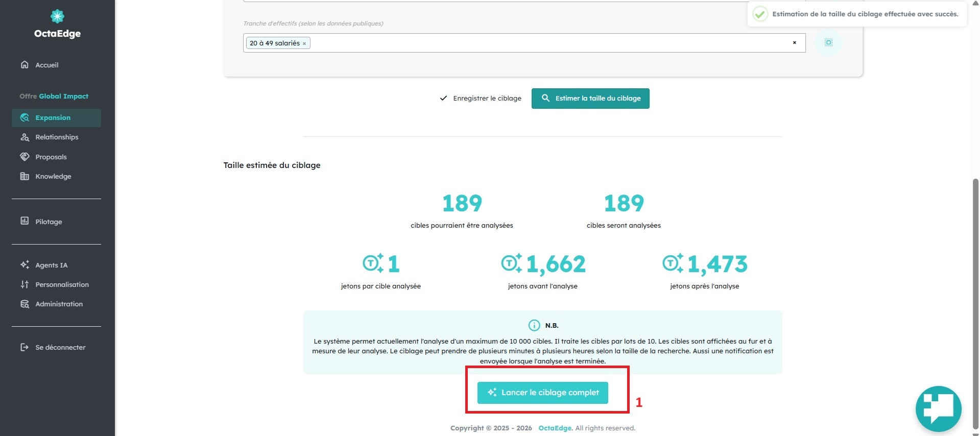Click the success toast 'Estimation de la taille'
Screen dimensions: 980x436
pyautogui.click(x=857, y=14)
